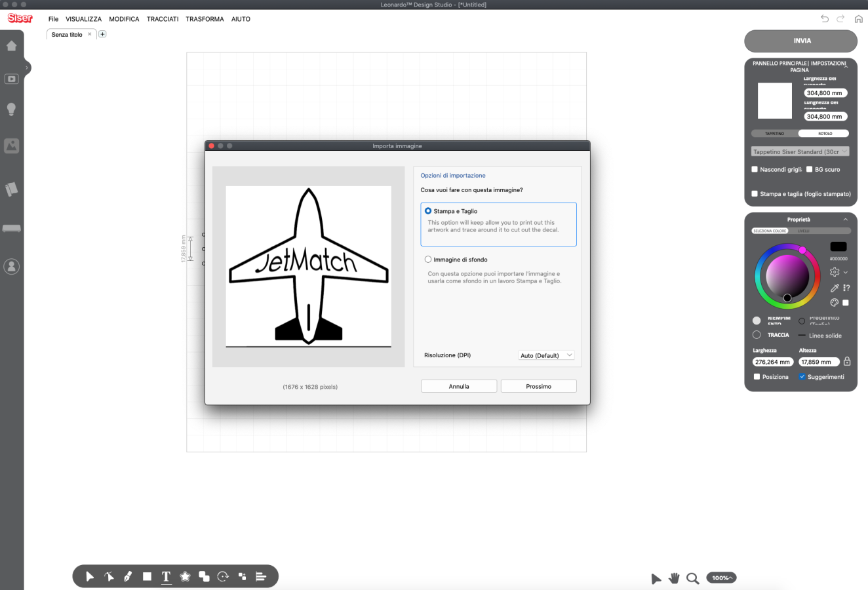Click the home icon at top right
This screenshot has height=590, width=868.
tap(858, 19)
